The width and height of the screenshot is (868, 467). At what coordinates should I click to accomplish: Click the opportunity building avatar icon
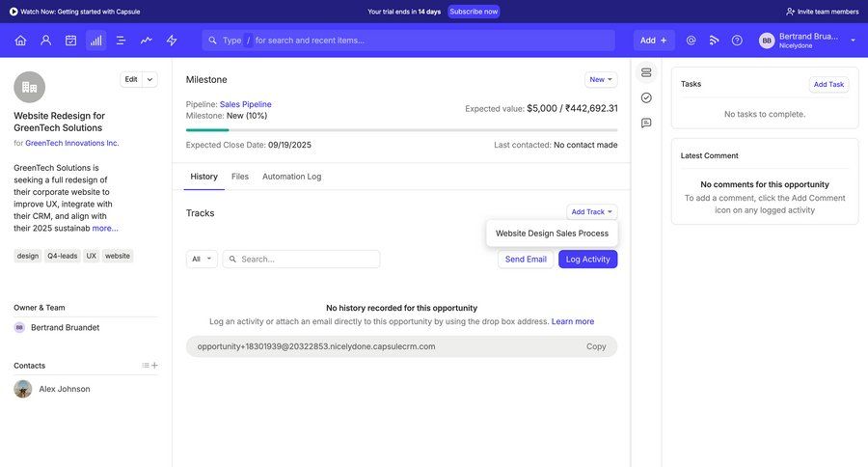(29, 87)
